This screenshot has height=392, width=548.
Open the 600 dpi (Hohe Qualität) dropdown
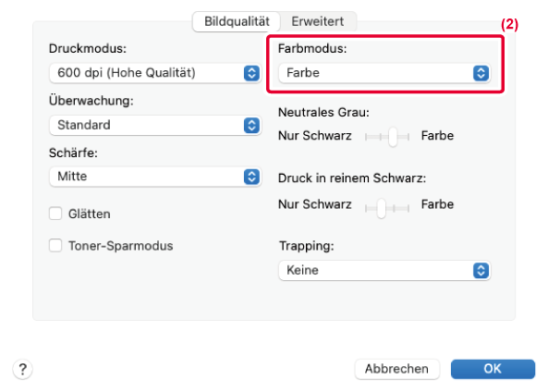[155, 73]
